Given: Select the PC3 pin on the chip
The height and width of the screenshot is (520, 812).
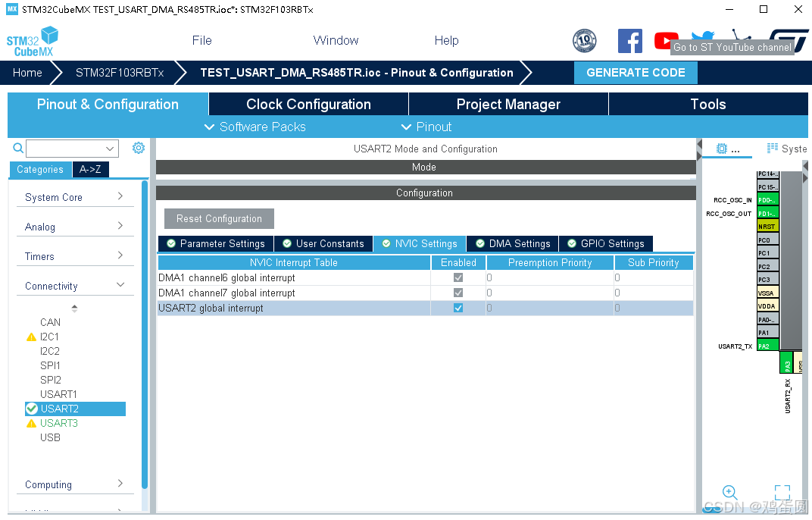Looking at the screenshot, I should pos(767,280).
